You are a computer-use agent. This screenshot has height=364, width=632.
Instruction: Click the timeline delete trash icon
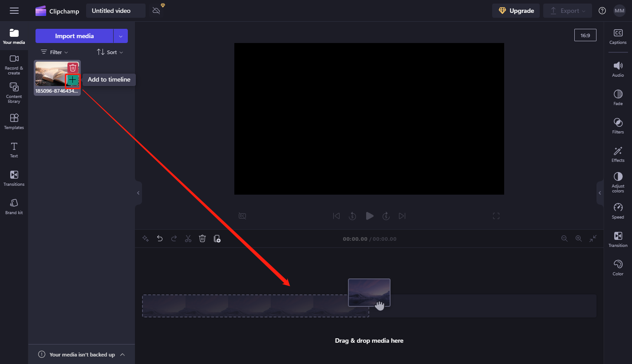coord(202,239)
